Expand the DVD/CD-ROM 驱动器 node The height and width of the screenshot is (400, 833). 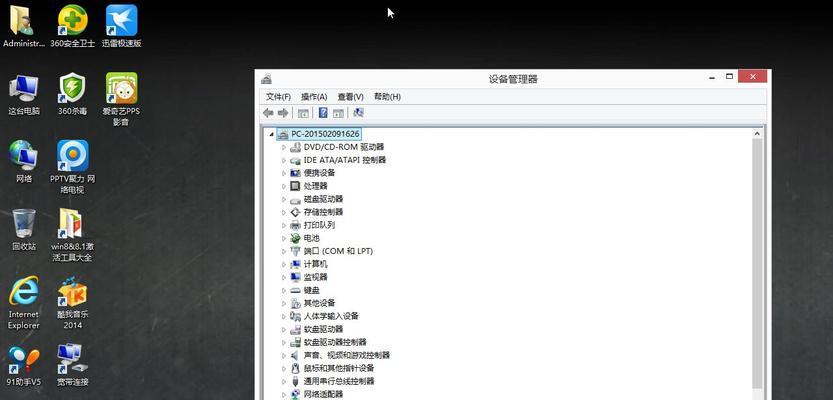[x=284, y=147]
